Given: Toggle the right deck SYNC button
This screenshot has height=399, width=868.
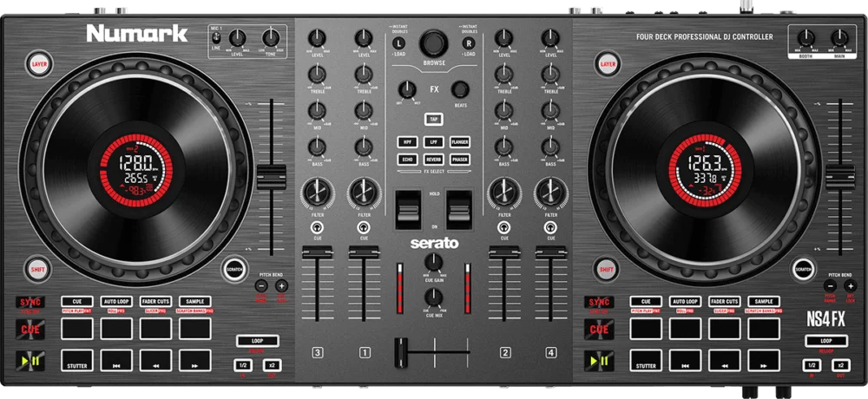Looking at the screenshot, I should coord(598,302).
